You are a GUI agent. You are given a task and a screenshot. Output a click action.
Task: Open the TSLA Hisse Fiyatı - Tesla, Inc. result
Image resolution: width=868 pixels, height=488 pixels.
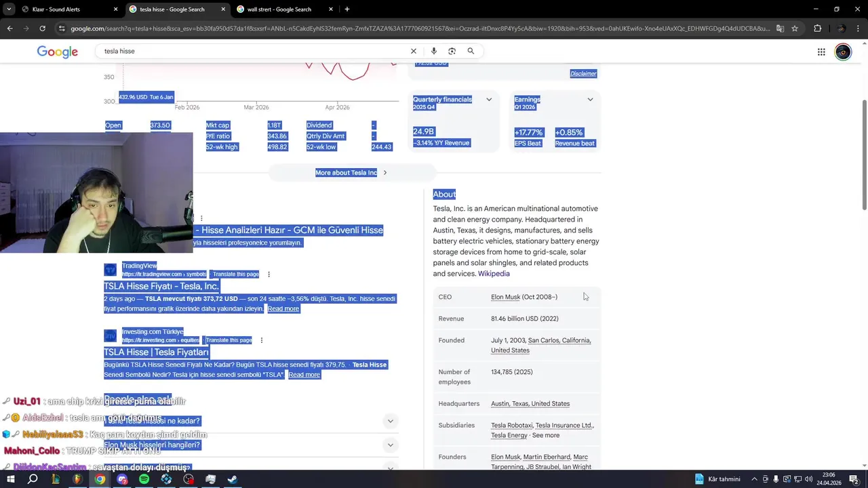[161, 286]
